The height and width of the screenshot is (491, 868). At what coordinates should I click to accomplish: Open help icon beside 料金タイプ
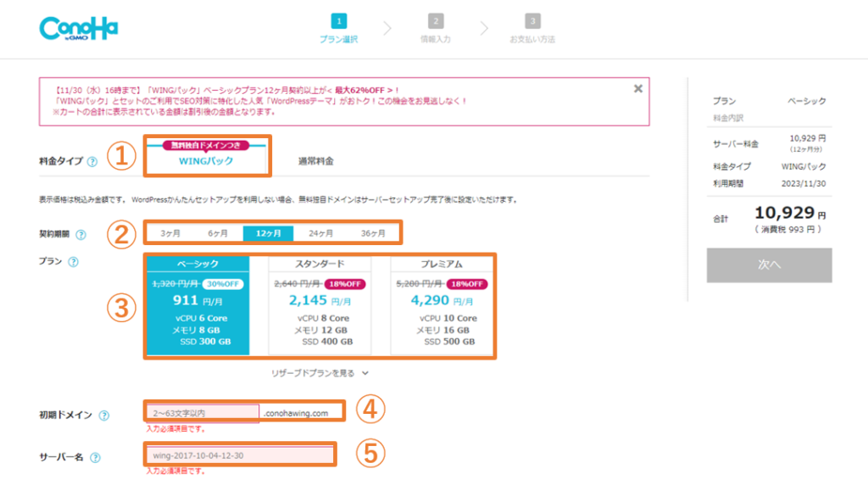click(92, 162)
